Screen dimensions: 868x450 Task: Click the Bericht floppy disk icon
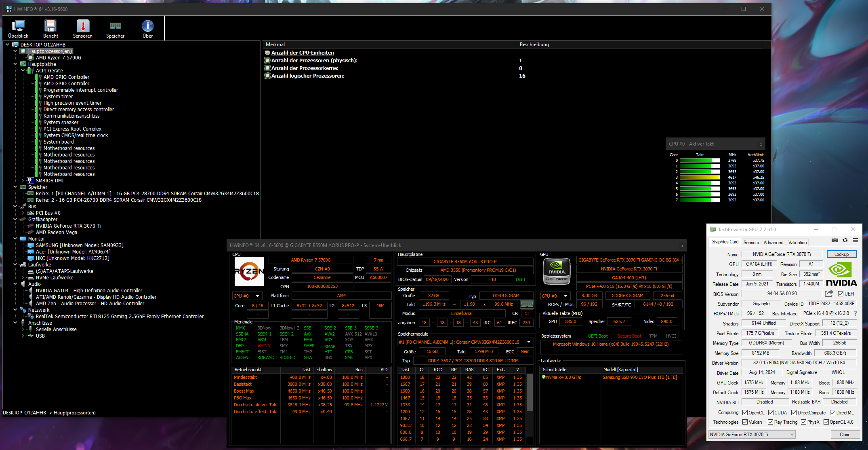click(50, 27)
